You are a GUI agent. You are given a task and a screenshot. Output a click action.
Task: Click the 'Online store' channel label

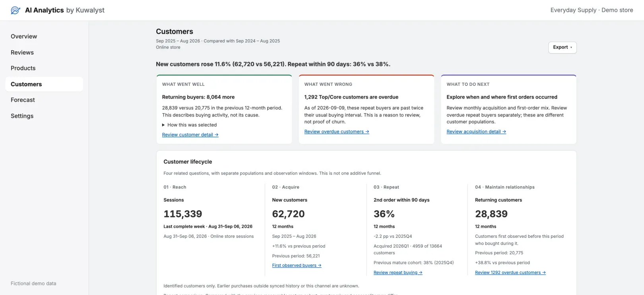coord(168,47)
